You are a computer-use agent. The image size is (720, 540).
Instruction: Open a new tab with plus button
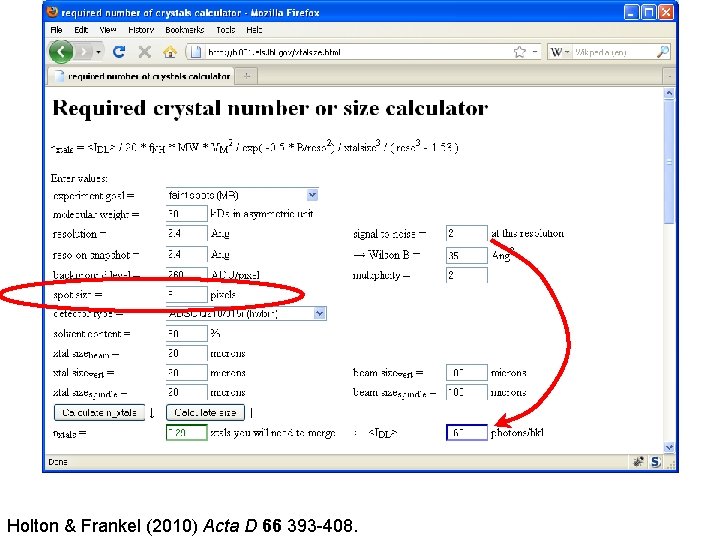click(247, 76)
